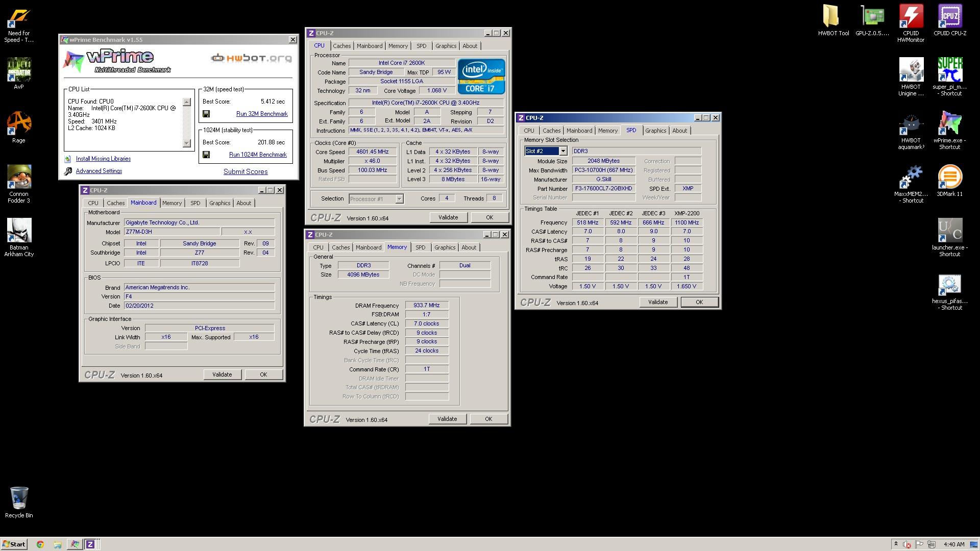Open the file explorer taskbar icon
The height and width of the screenshot is (551, 980).
(x=58, y=544)
